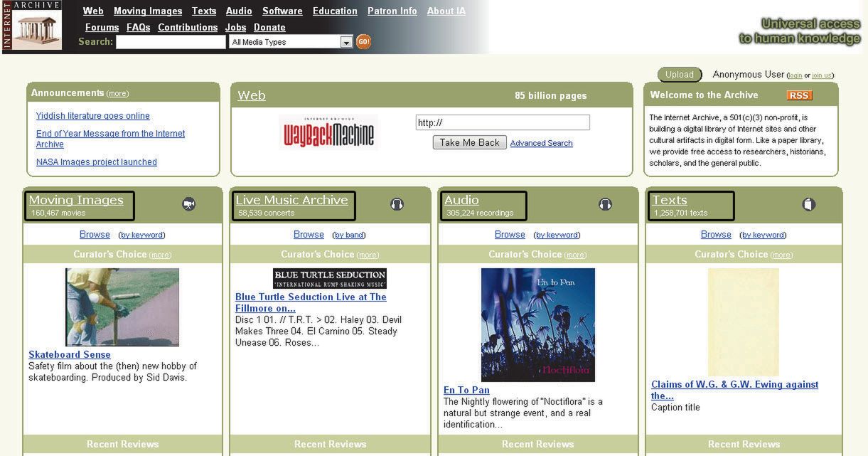Screen dimensions: 868x456
Task: Click the orange RSS feed icon
Action: 800,95
